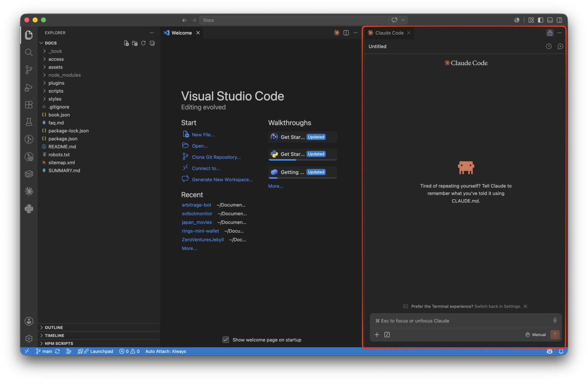Collapse all folders in Explorer

(x=152, y=43)
